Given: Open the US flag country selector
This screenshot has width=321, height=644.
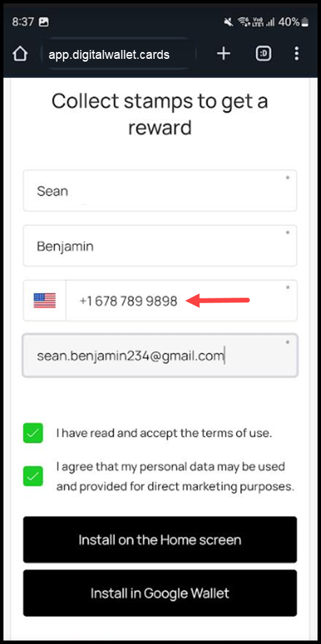Looking at the screenshot, I should coord(44,300).
